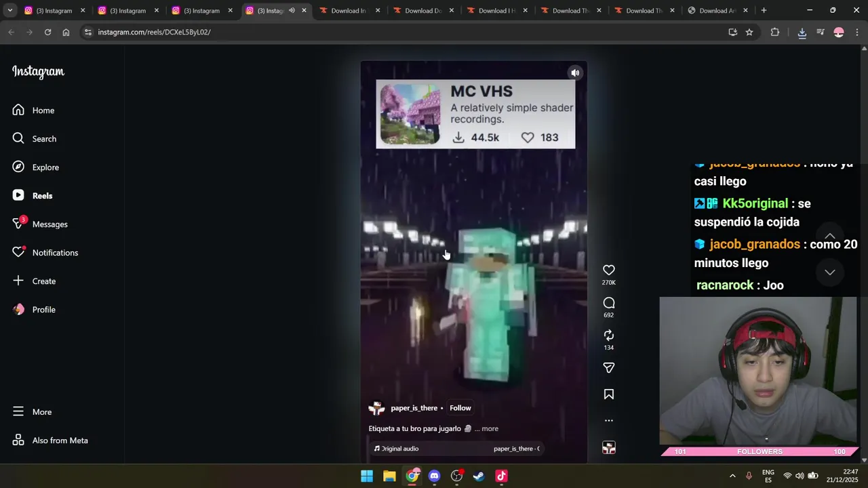868x488 pixels.
Task: Open a new browser tab
Action: coord(764,10)
